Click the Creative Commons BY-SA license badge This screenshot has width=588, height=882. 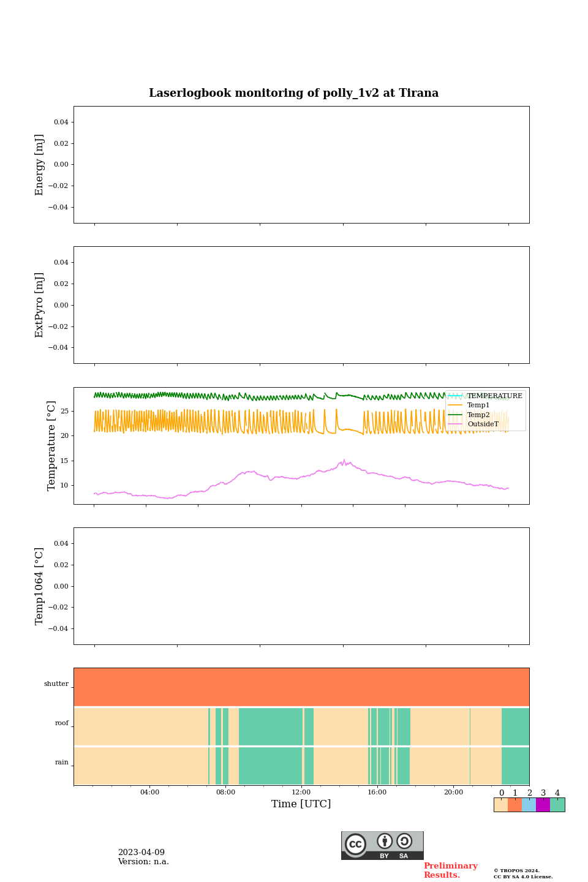[382, 845]
